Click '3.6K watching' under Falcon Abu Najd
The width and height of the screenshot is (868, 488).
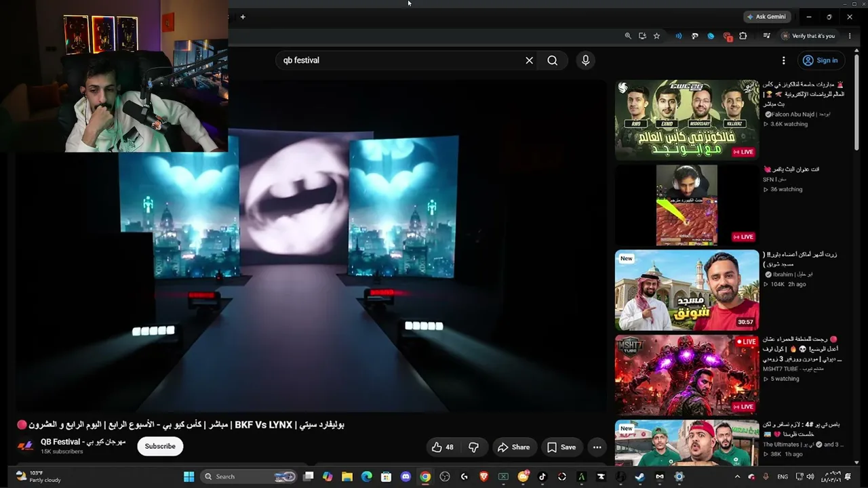point(789,124)
